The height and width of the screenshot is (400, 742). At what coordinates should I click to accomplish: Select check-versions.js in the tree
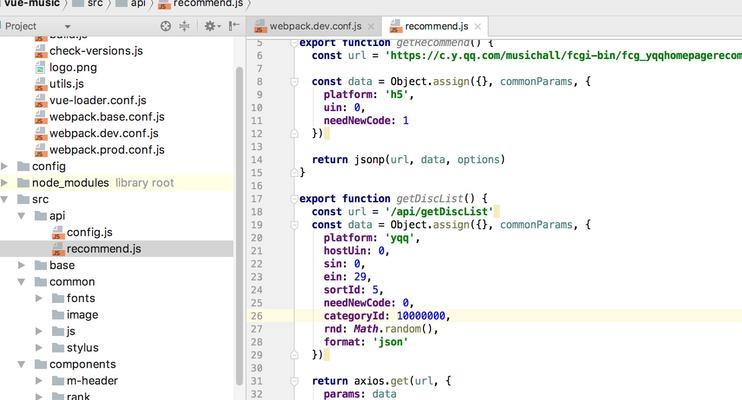(96, 51)
